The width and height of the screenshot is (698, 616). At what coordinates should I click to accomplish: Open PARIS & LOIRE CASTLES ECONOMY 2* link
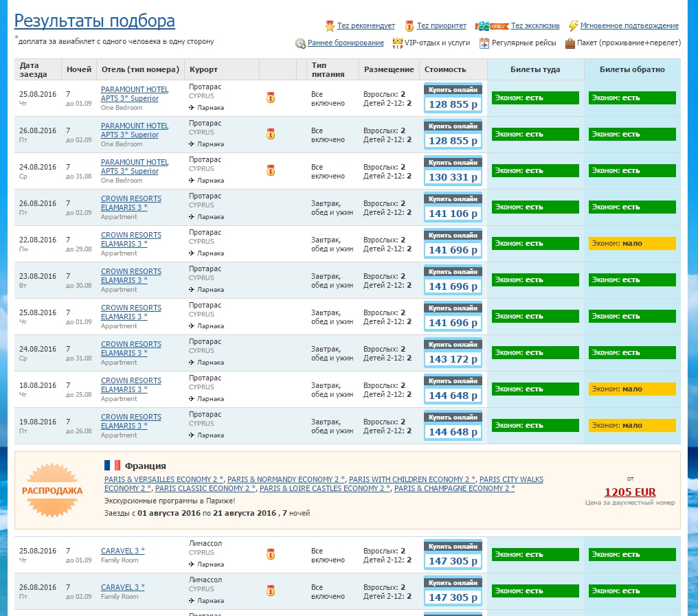325,488
